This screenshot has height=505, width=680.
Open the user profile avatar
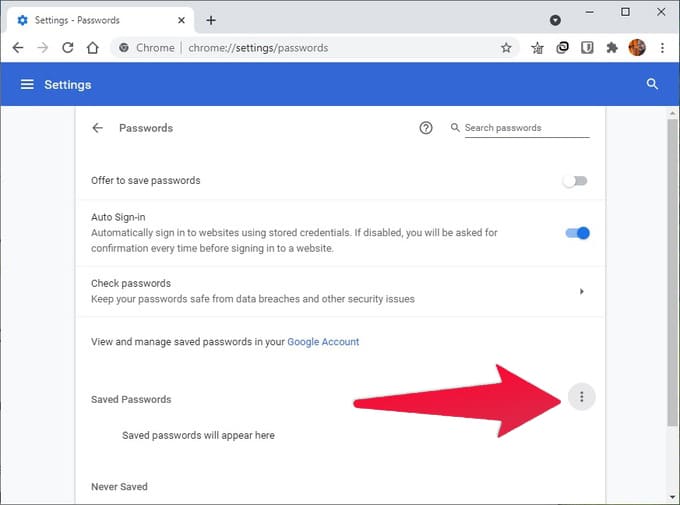[637, 47]
